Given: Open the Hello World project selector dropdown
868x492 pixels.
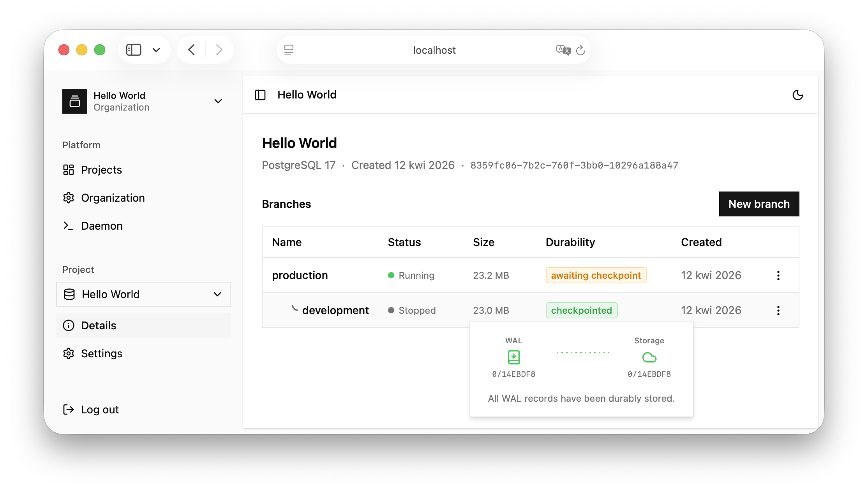Looking at the screenshot, I should [x=143, y=294].
